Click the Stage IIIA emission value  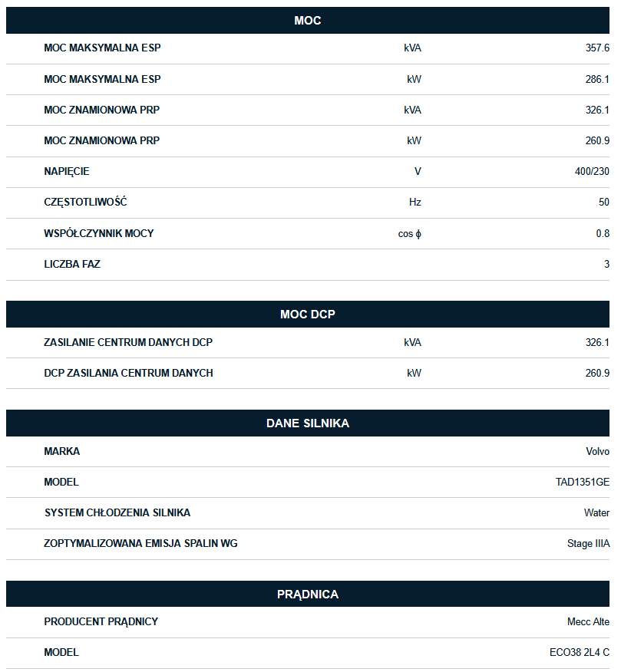tap(588, 544)
